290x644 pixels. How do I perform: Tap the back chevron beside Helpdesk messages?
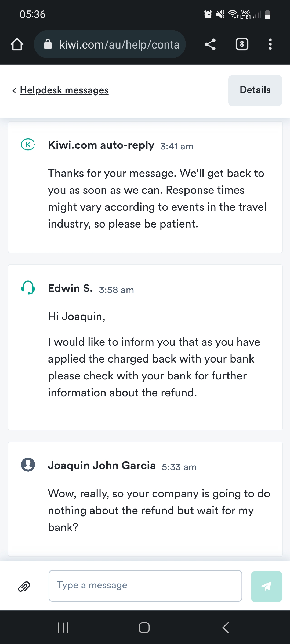click(14, 90)
